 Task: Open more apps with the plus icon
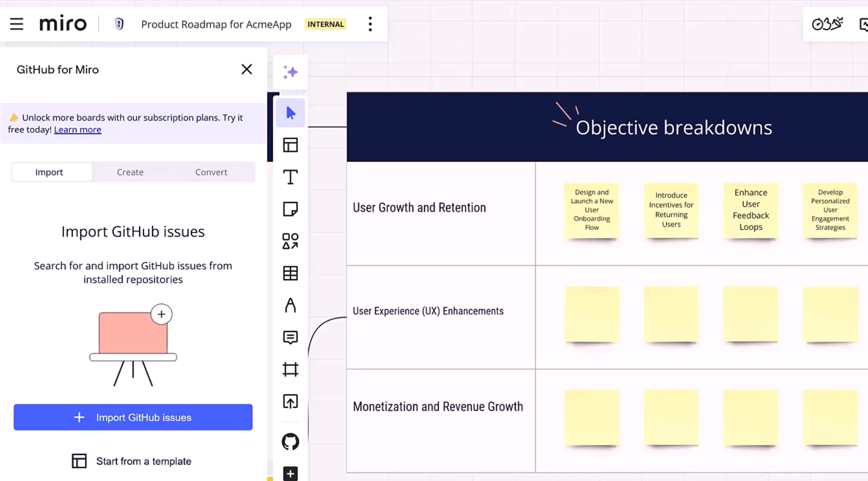point(290,474)
